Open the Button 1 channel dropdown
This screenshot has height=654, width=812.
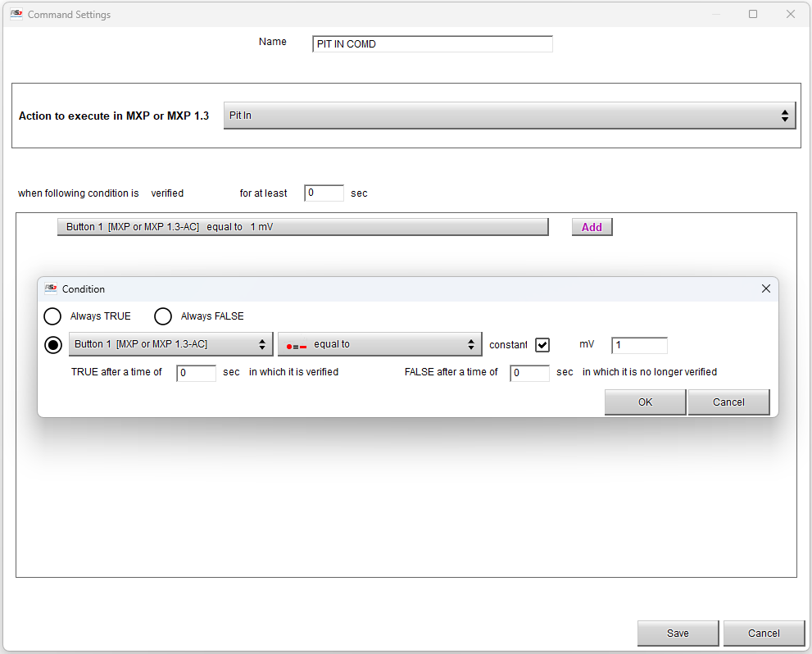click(x=170, y=344)
